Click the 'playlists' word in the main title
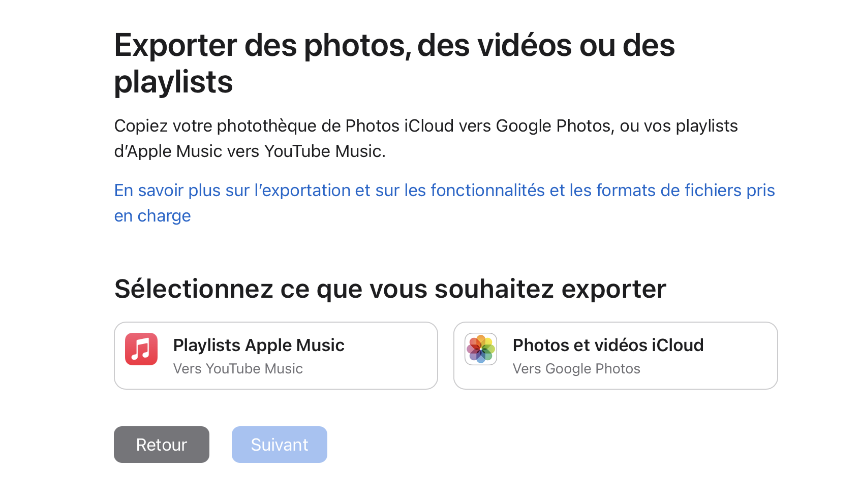Image resolution: width=861 pixels, height=504 pixels. pyautogui.click(x=173, y=82)
